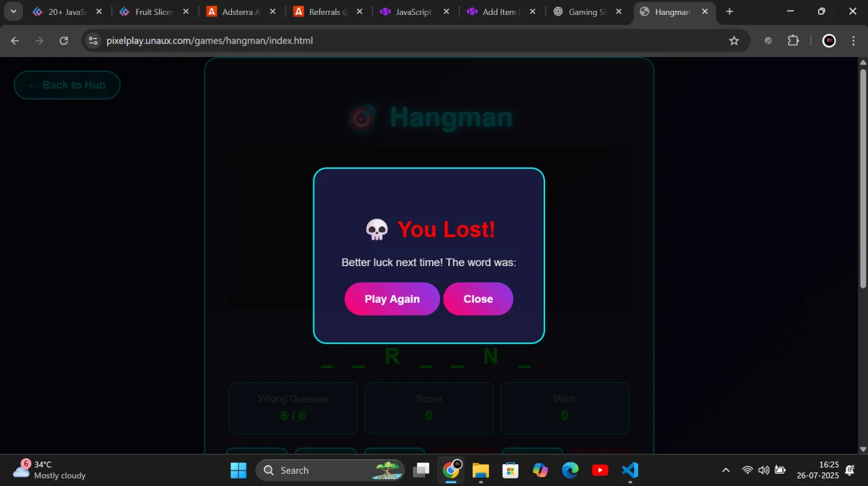Click the Wins stat box
The height and width of the screenshot is (486, 868).
(x=564, y=408)
